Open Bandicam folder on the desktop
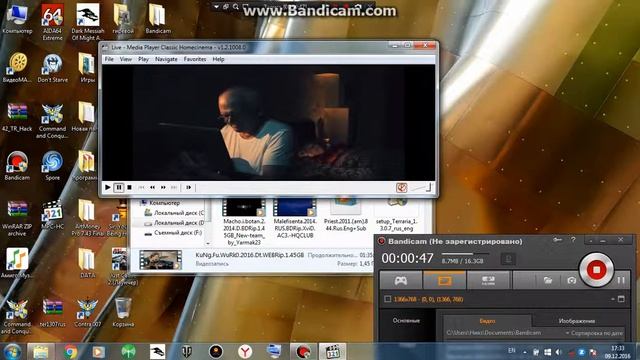 [158, 18]
